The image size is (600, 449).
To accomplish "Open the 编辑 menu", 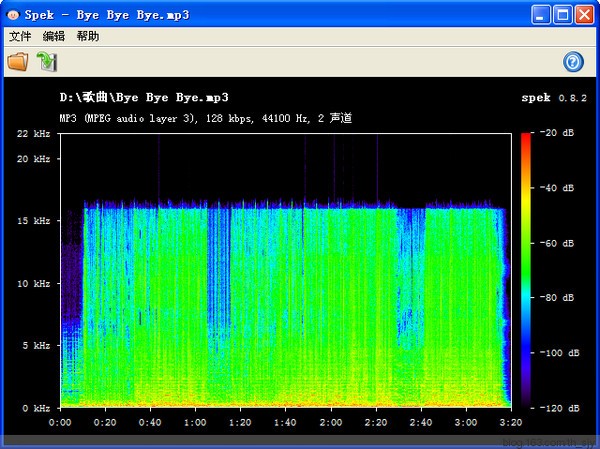I will (53, 36).
